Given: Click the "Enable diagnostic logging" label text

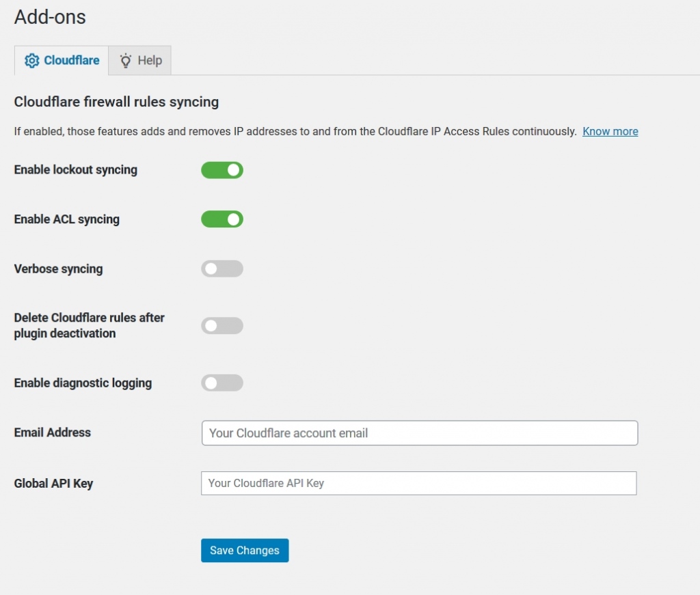Looking at the screenshot, I should [x=83, y=383].
